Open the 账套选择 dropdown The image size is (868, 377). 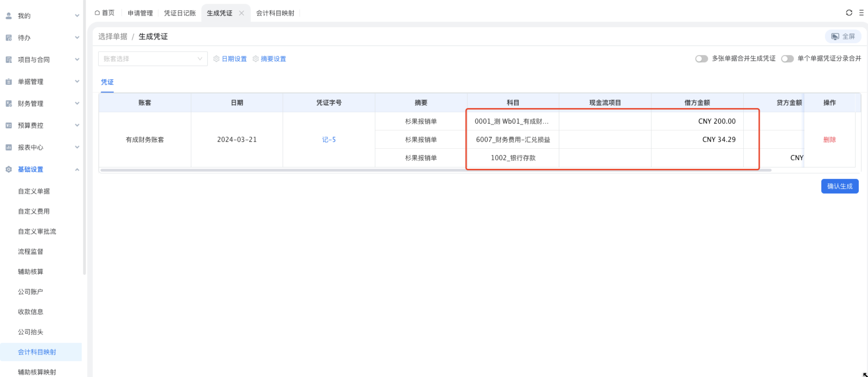pos(153,59)
